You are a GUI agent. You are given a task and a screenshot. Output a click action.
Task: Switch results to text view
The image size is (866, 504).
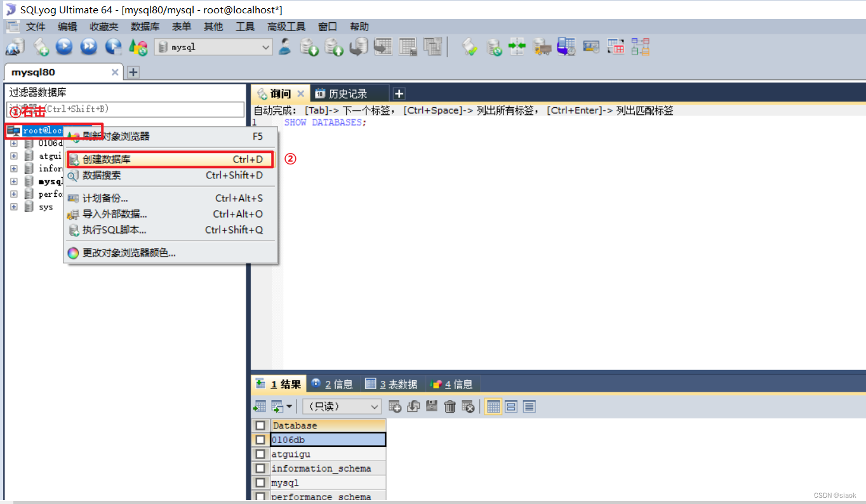click(x=530, y=406)
